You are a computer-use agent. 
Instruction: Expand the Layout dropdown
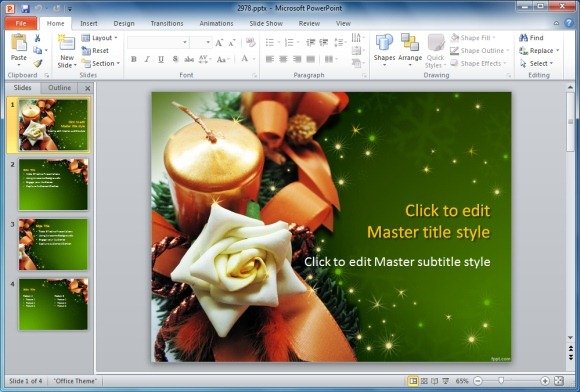click(100, 38)
